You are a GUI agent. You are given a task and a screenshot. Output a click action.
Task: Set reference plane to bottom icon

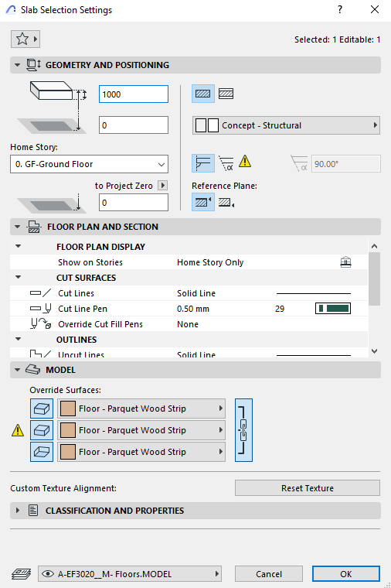click(x=226, y=203)
